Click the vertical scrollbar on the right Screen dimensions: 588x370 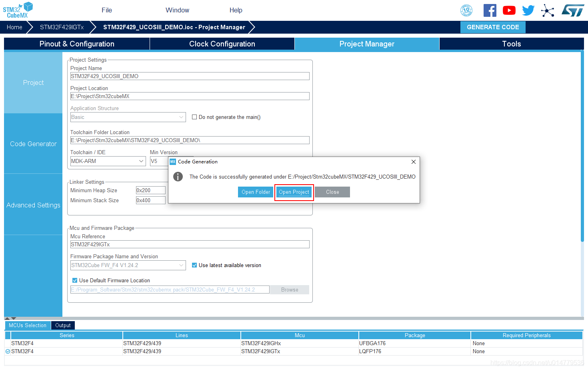click(582, 146)
